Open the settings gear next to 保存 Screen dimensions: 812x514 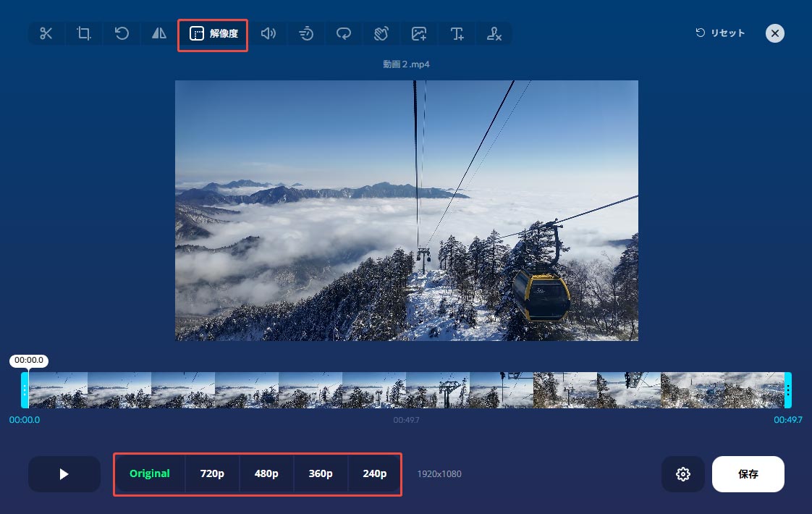(x=683, y=474)
